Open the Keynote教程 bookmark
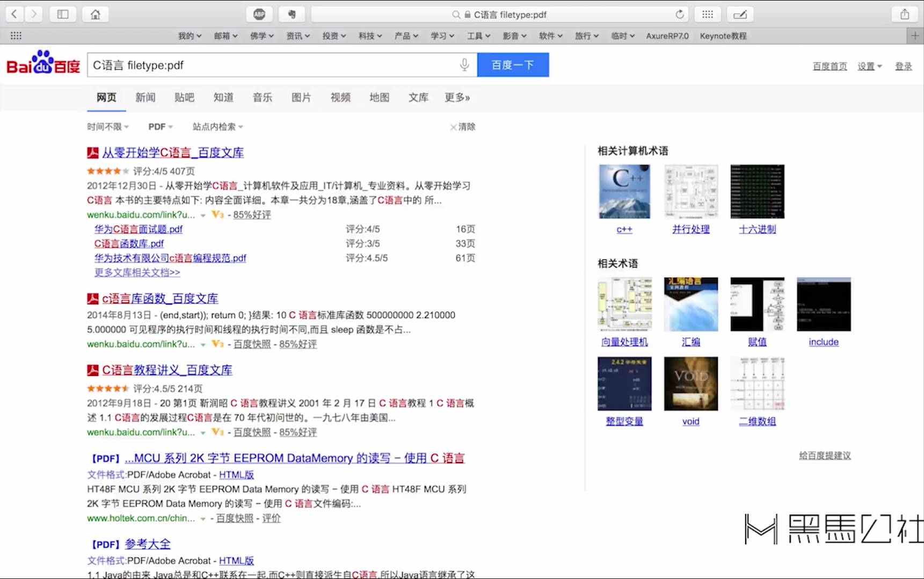The height and width of the screenshot is (579, 924). click(x=723, y=36)
